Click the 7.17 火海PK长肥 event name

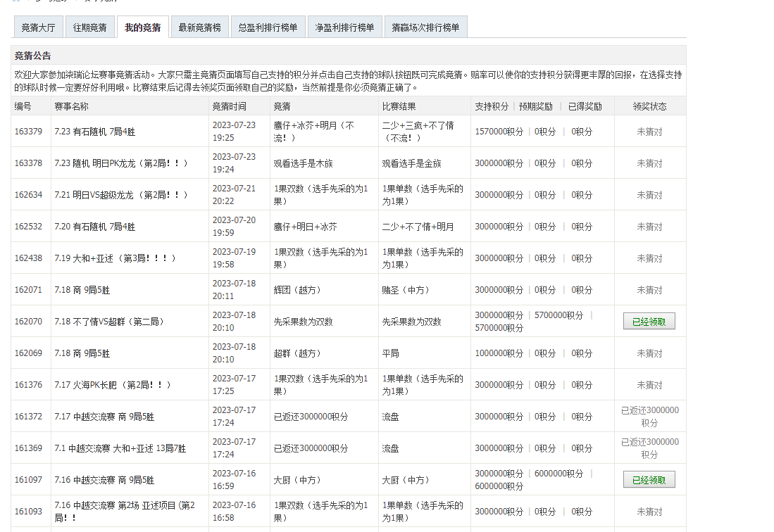[113, 385]
